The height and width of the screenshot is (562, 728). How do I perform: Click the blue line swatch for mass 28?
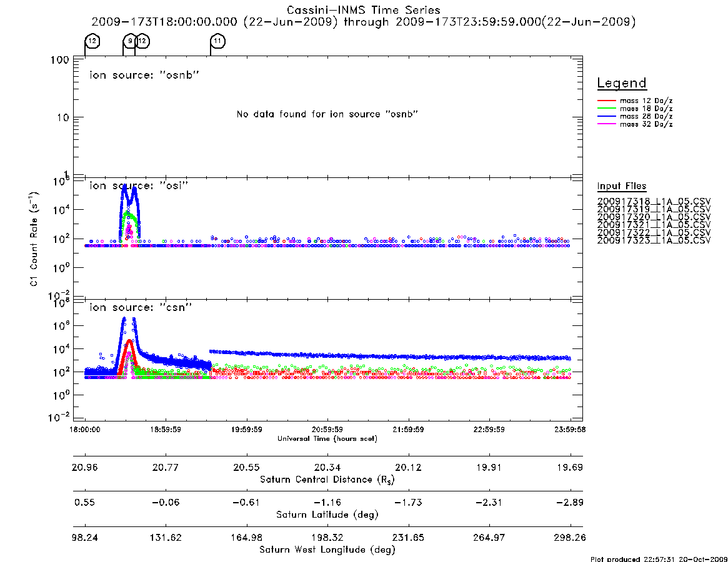tap(606, 117)
